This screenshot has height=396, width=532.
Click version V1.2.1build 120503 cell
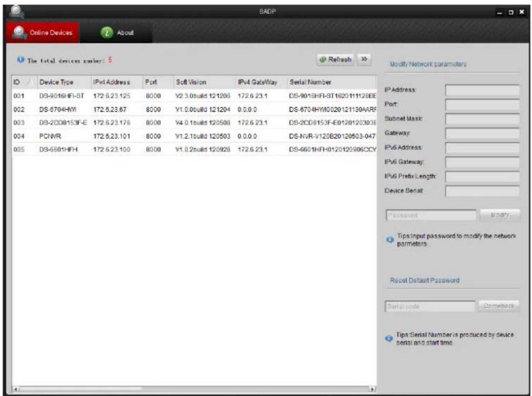pos(202,137)
